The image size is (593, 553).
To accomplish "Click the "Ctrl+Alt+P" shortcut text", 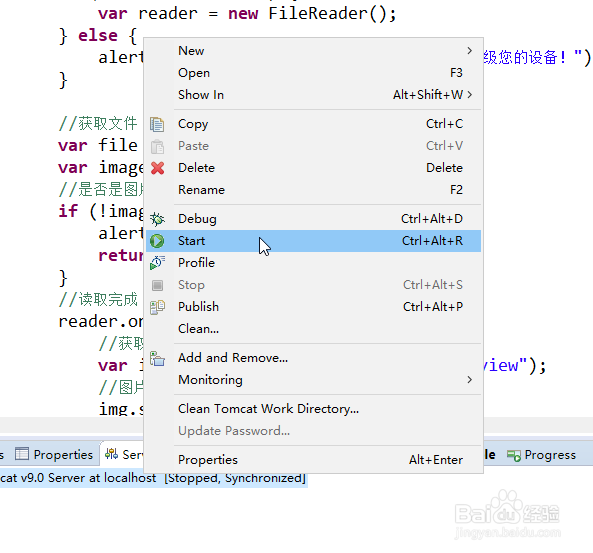I will tap(433, 307).
